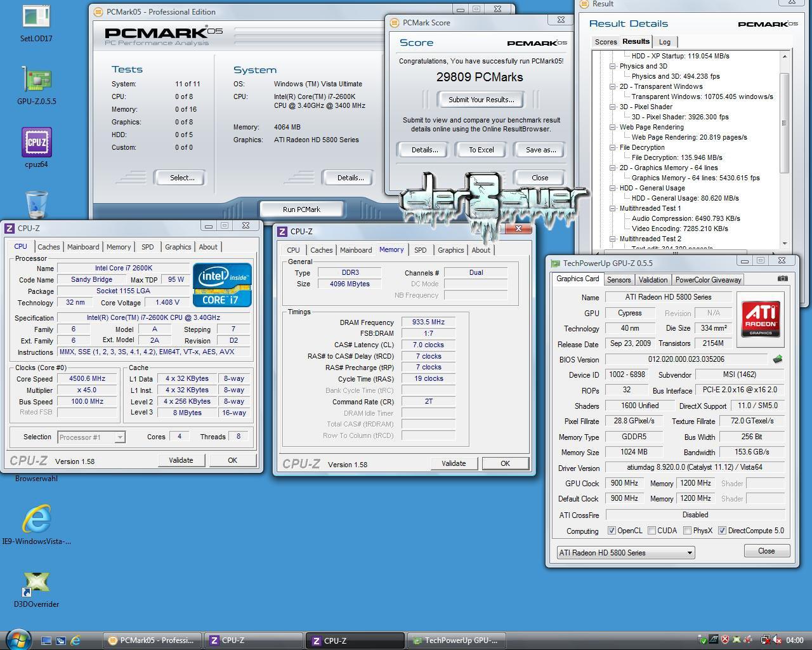
Task: Collapse the File Decryption node
Action: tap(613, 147)
